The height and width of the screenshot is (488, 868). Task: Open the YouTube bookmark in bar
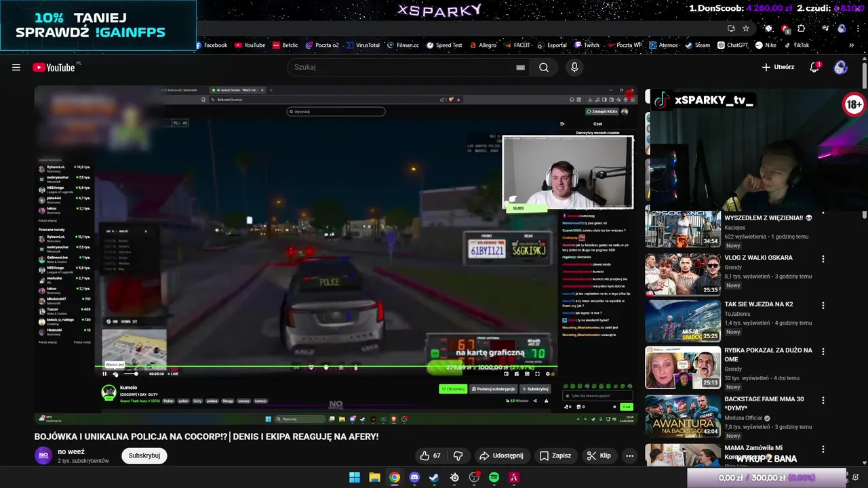250,45
